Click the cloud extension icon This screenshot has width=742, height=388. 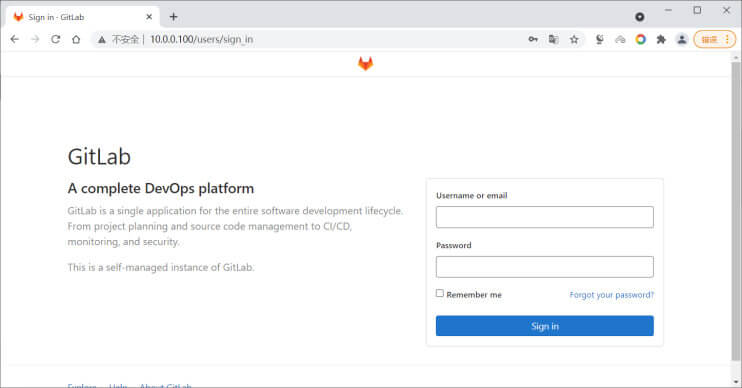coord(620,39)
